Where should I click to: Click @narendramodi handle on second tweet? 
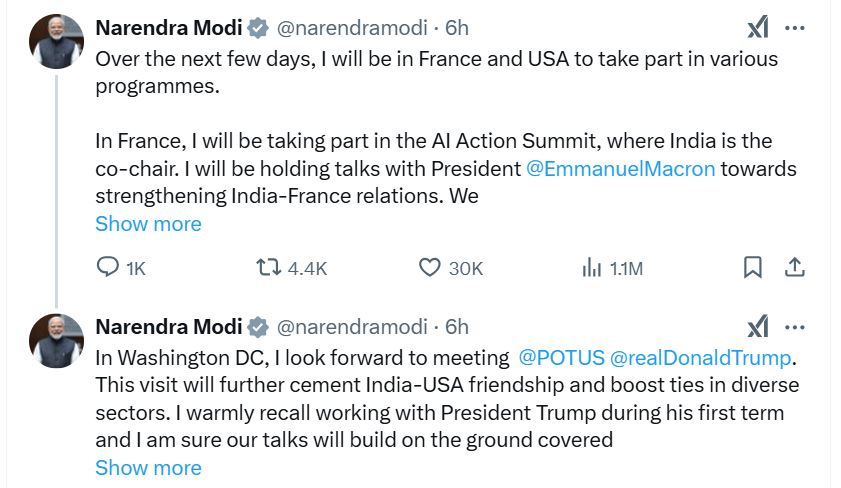pos(350,327)
